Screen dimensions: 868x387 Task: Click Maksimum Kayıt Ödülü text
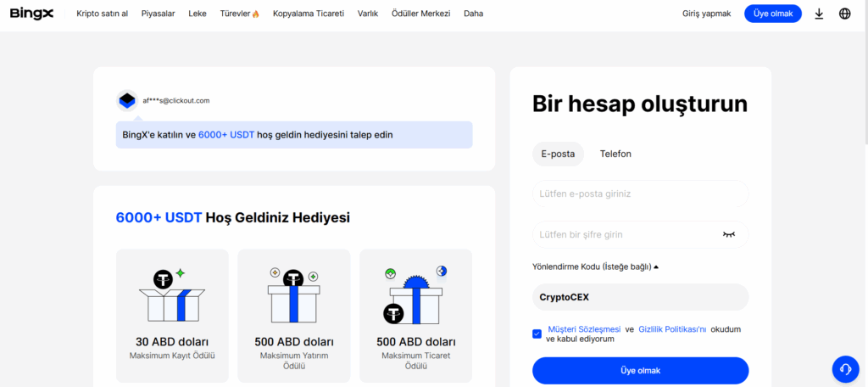[172, 356]
